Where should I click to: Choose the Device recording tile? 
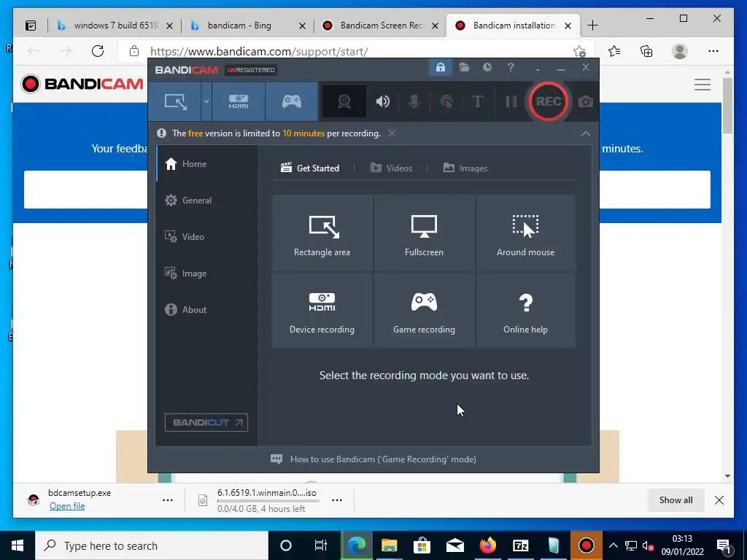point(322,310)
